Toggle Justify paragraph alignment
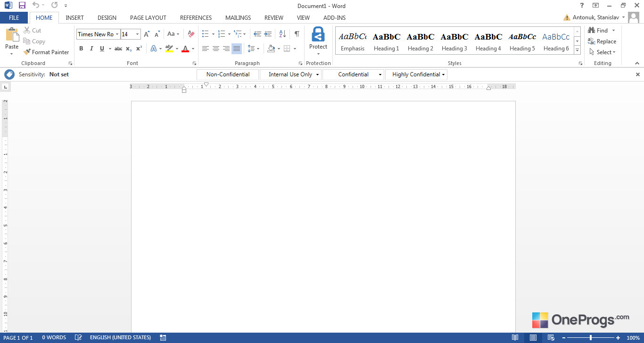 [237, 49]
